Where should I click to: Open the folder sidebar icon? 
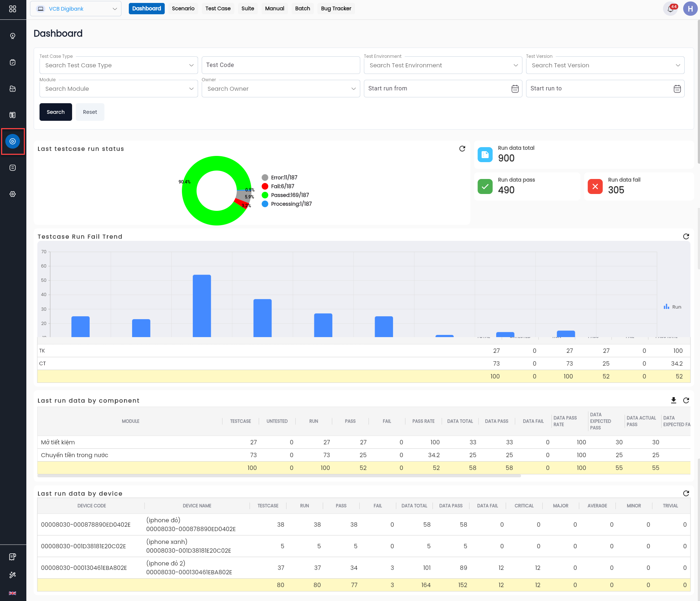(12, 89)
